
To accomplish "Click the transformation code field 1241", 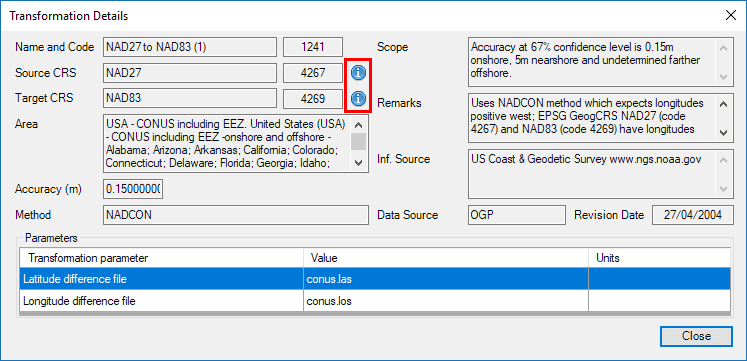I will (x=313, y=47).
